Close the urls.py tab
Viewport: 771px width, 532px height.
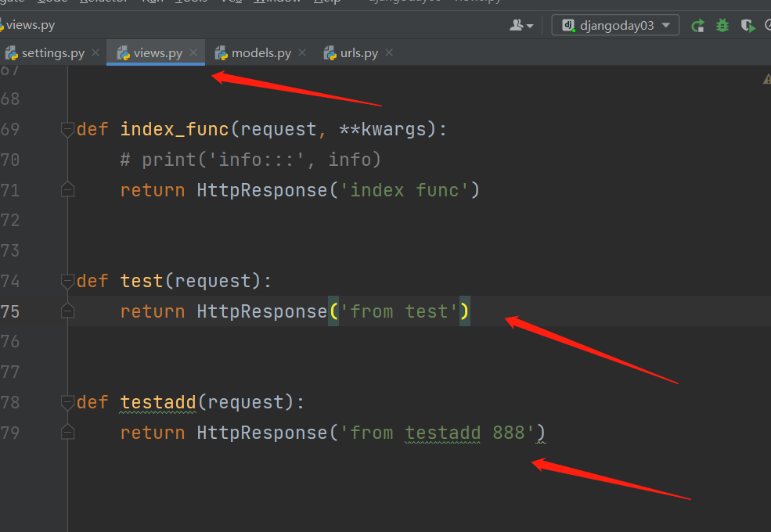point(389,52)
